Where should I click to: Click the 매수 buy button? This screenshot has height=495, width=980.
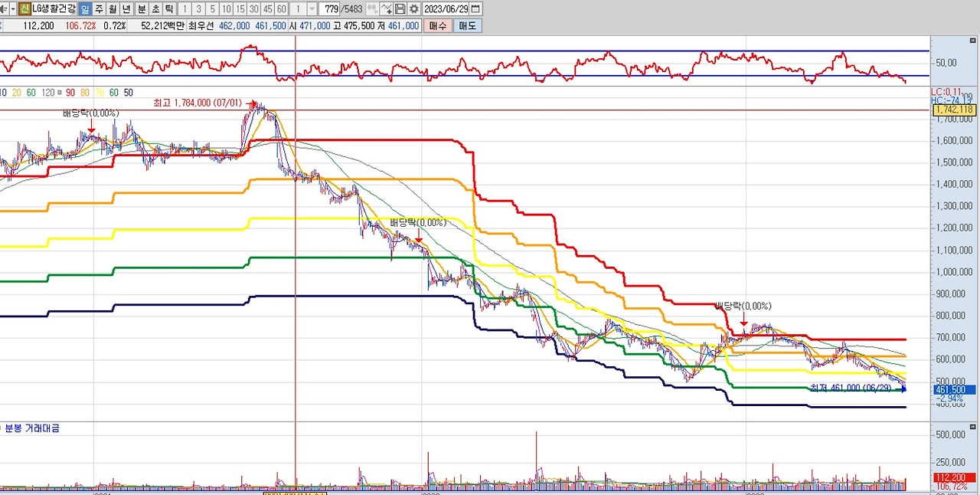point(438,25)
